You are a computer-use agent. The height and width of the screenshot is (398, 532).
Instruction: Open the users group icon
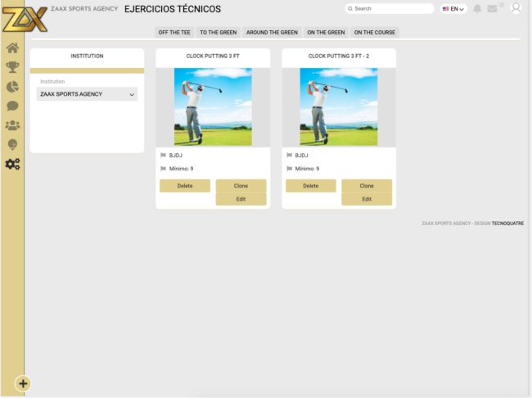(12, 125)
